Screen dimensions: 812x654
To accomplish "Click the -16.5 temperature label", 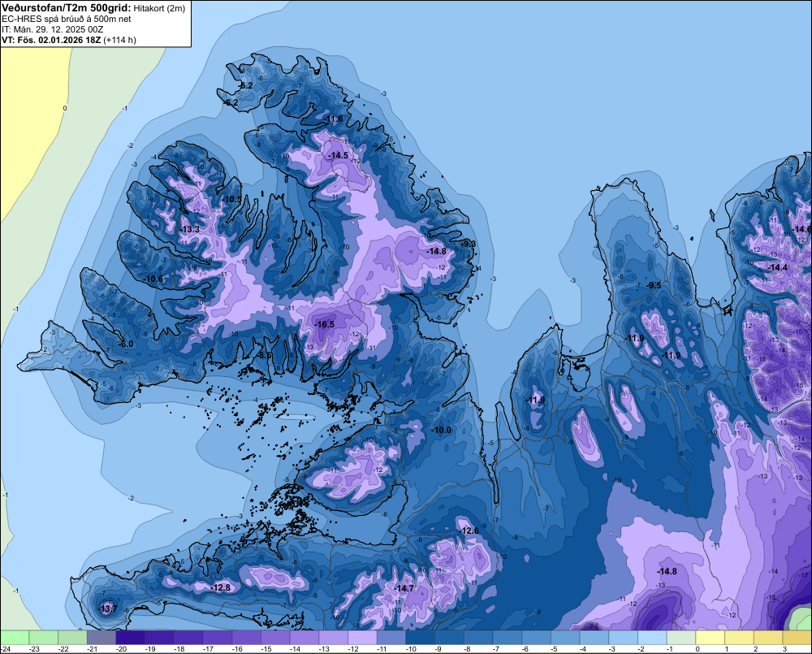I will click(x=324, y=324).
